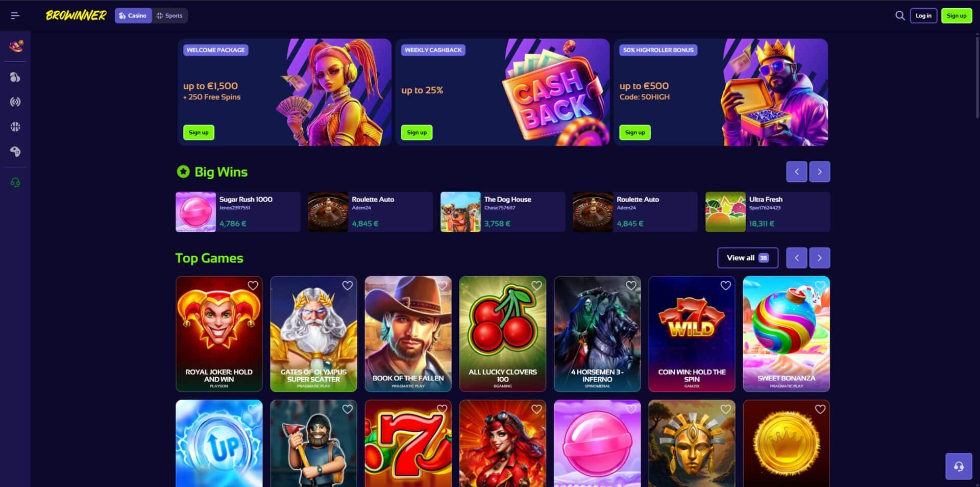Open the Sweet Bonanza game thumbnail
Viewport: 980px width, 487px height.
[x=787, y=334]
